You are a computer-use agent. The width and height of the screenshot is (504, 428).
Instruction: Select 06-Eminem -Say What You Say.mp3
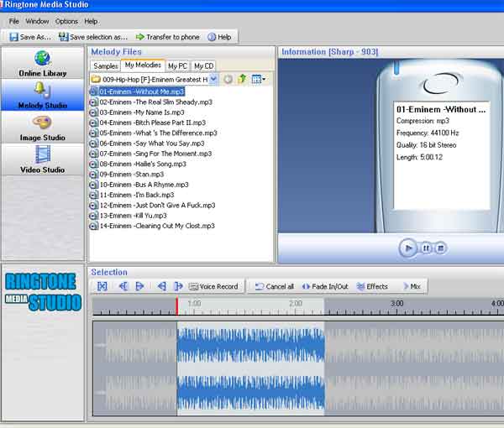147,144
